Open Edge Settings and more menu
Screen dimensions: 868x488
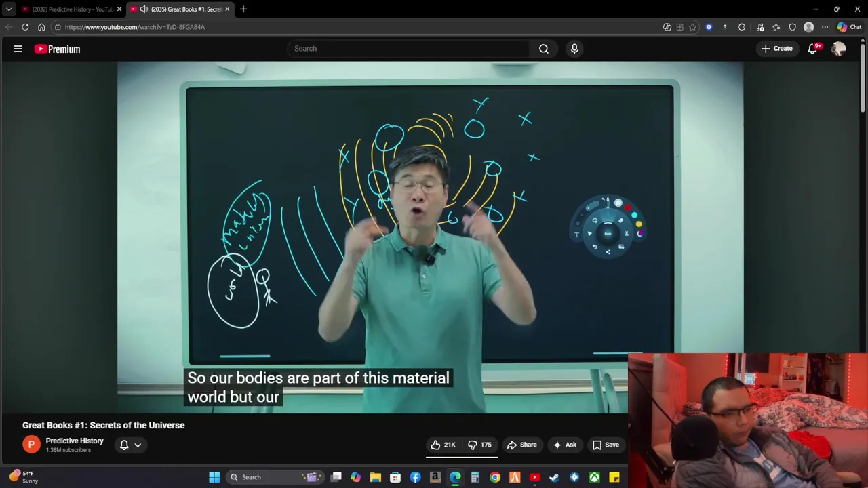825,27
